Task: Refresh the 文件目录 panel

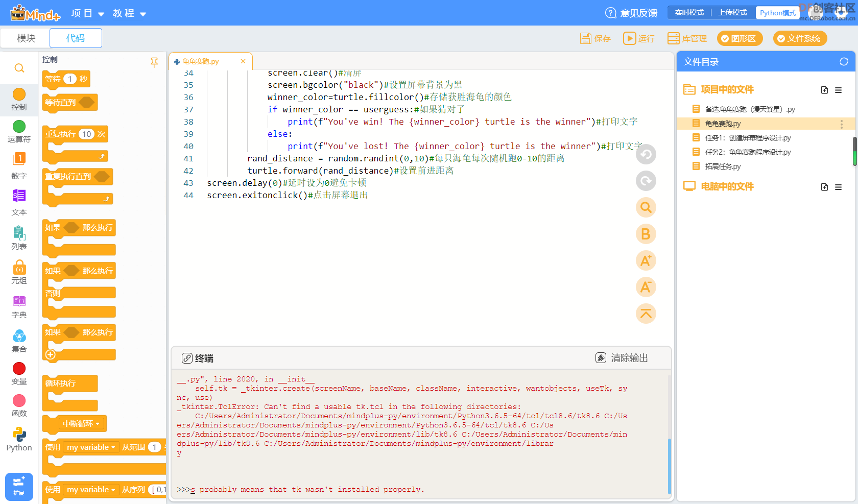Action: (x=844, y=62)
